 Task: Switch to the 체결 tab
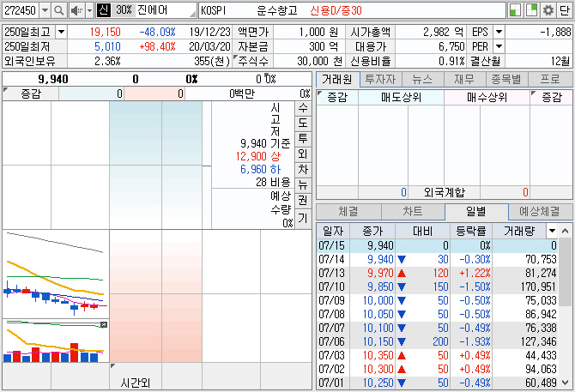coord(348,211)
